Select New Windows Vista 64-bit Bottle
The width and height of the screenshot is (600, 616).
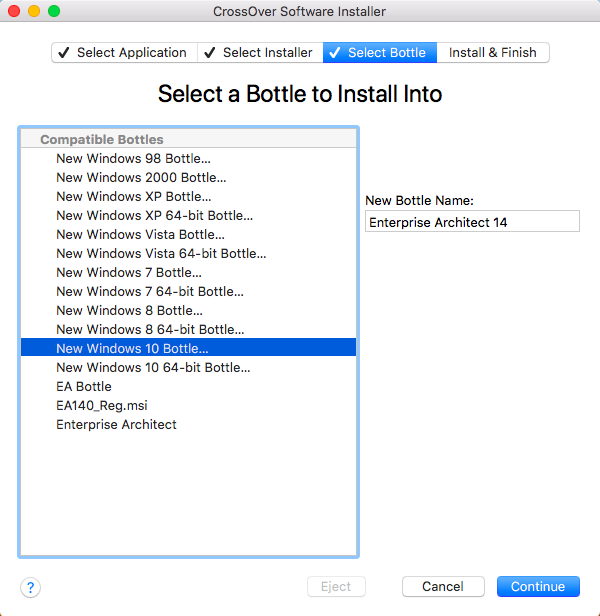[161, 254]
